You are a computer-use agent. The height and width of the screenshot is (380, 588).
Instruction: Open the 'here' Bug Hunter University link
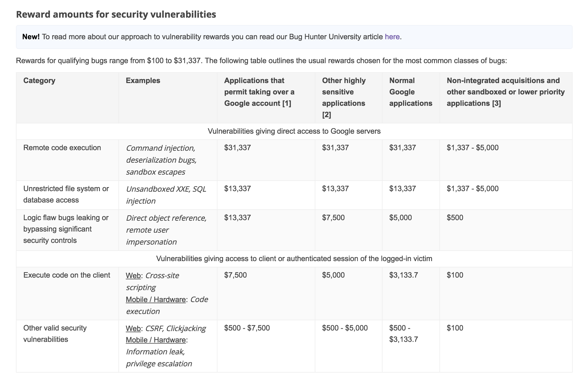[x=392, y=37]
